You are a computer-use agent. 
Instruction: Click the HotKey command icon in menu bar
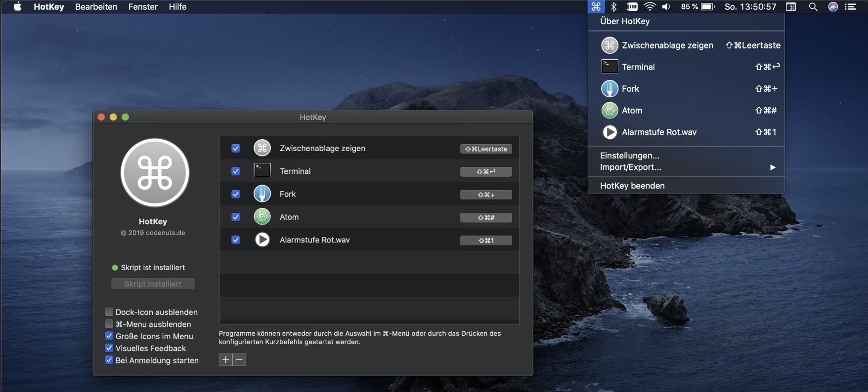pos(596,7)
